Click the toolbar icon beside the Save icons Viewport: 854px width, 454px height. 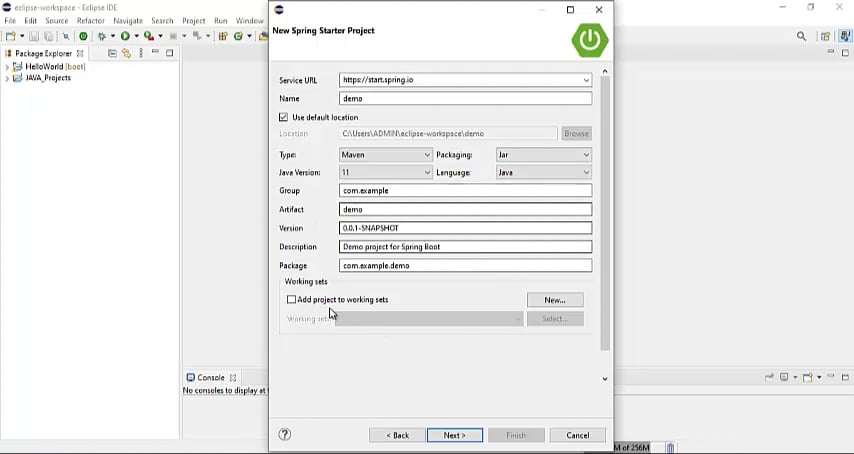(65, 36)
